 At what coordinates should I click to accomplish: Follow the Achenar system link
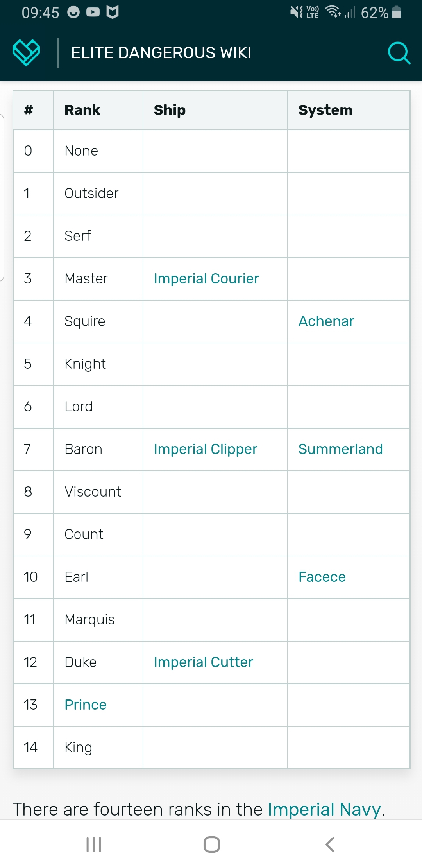pos(326,321)
